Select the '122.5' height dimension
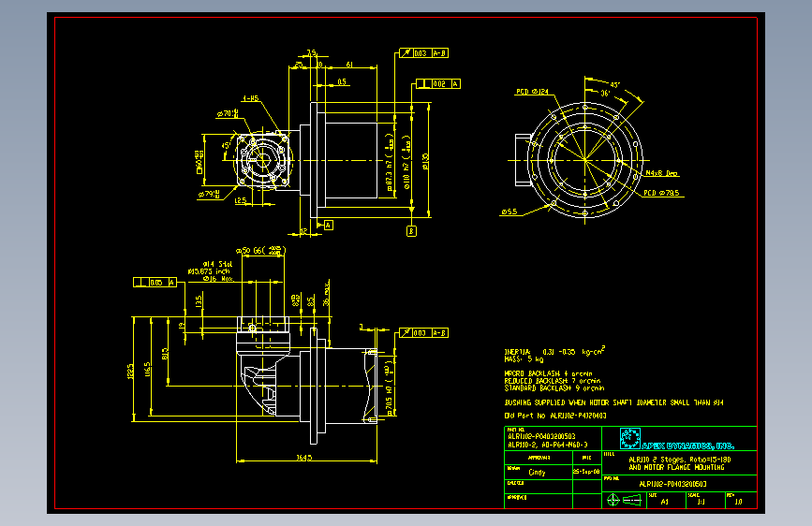The height and width of the screenshot is (526, 812). pyautogui.click(x=130, y=371)
